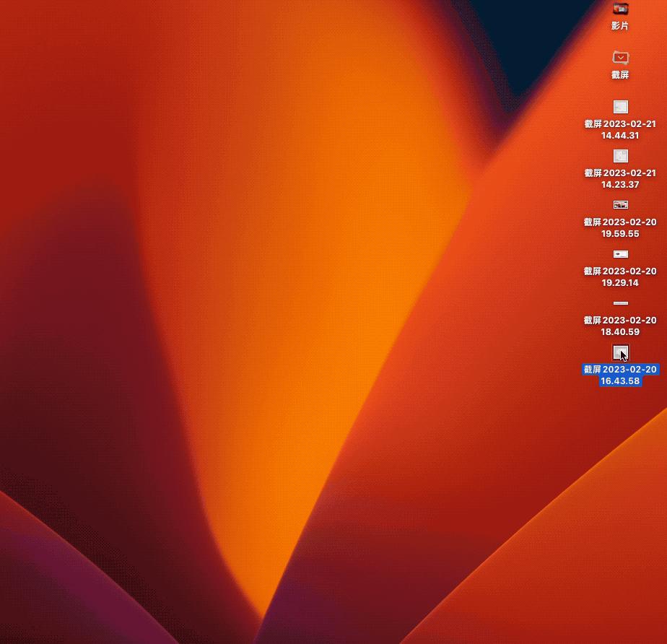Image resolution: width=667 pixels, height=644 pixels.
Task: Click highlighted '截屏 2023-02-20' line above 16.43.58
Action: click(620, 370)
